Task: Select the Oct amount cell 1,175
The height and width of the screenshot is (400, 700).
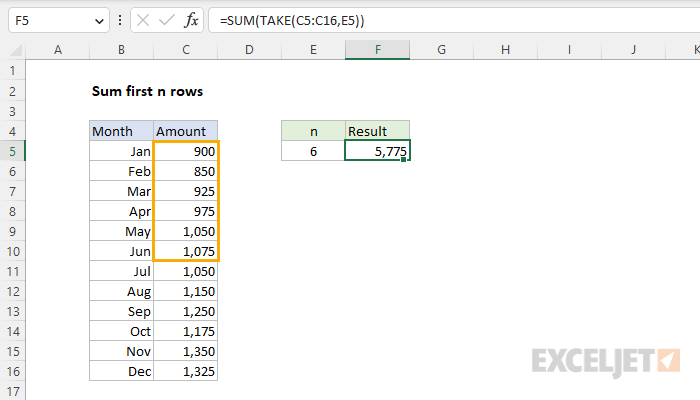Action: (186, 331)
